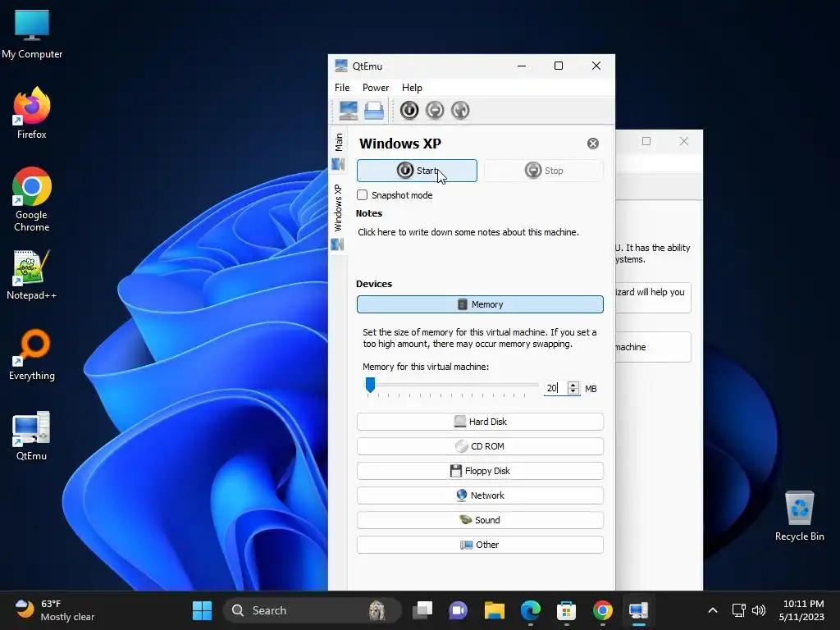Expand the Sound section
Image resolution: width=840 pixels, height=630 pixels.
[480, 520]
